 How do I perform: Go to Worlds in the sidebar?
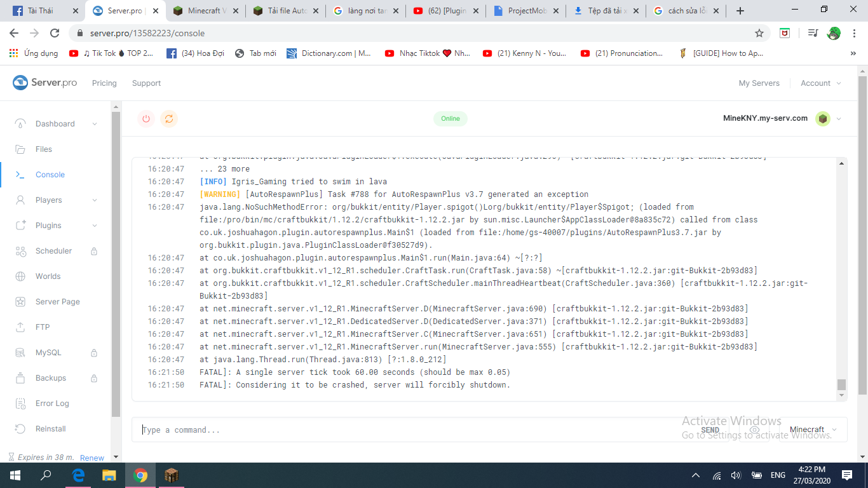click(x=48, y=276)
